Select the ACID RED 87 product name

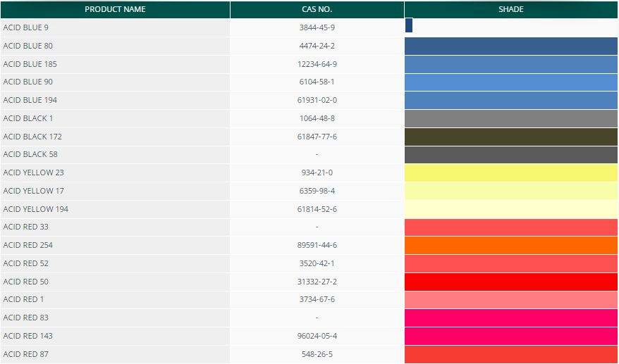point(26,354)
